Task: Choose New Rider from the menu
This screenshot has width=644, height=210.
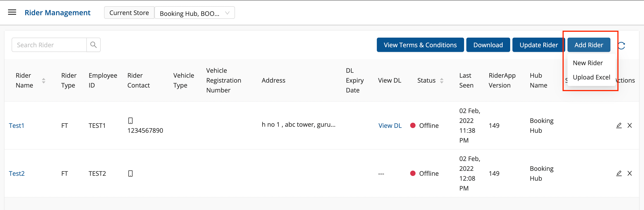Action: 588,63
